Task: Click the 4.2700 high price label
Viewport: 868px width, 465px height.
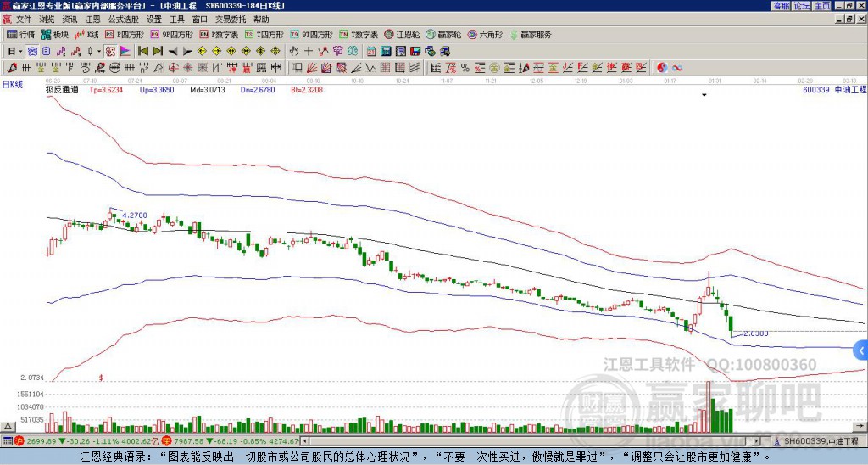Action: click(135, 215)
